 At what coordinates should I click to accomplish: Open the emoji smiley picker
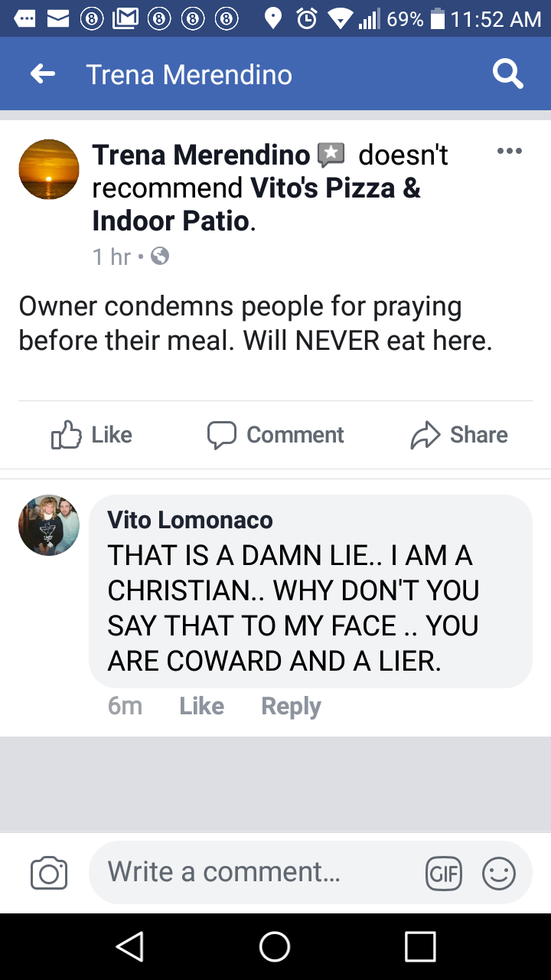pos(499,873)
